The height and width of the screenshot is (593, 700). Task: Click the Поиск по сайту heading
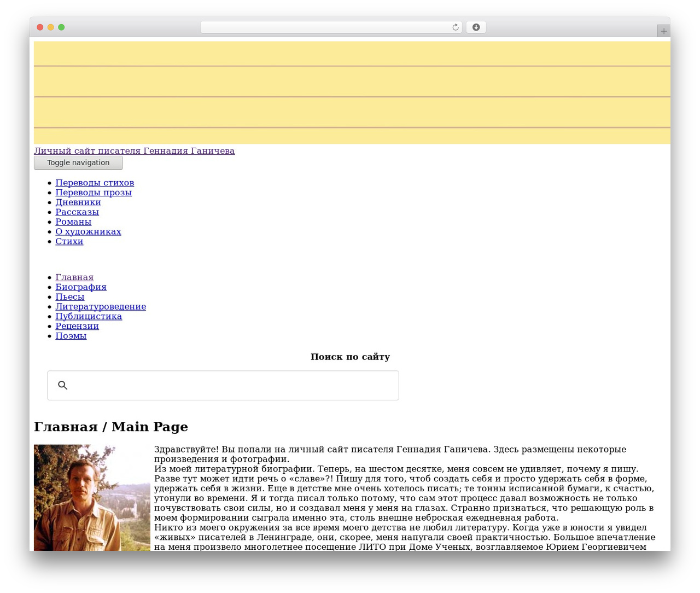click(x=350, y=357)
